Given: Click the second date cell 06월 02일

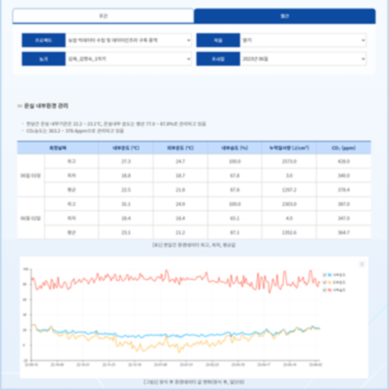Looking at the screenshot, I should pyautogui.click(x=31, y=218).
